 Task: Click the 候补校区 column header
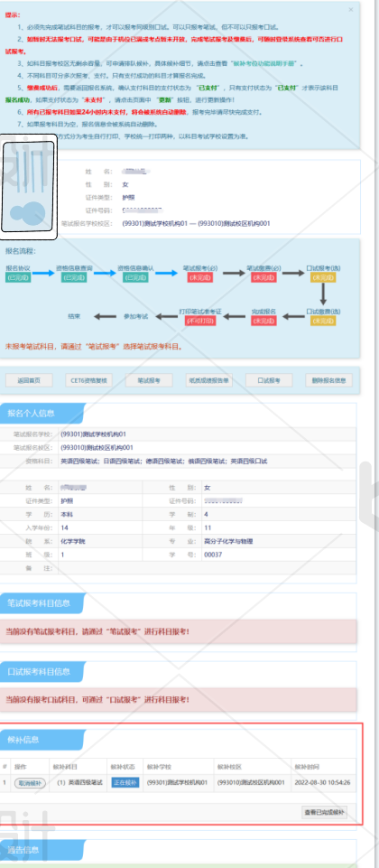[228, 767]
